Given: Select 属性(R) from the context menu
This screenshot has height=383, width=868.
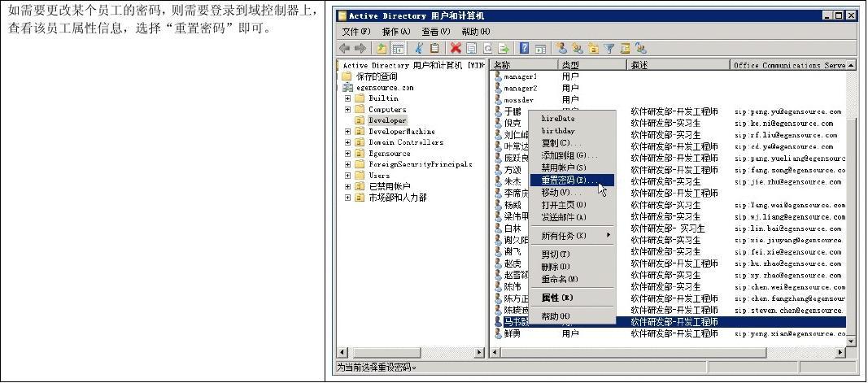Looking at the screenshot, I should click(x=557, y=298).
